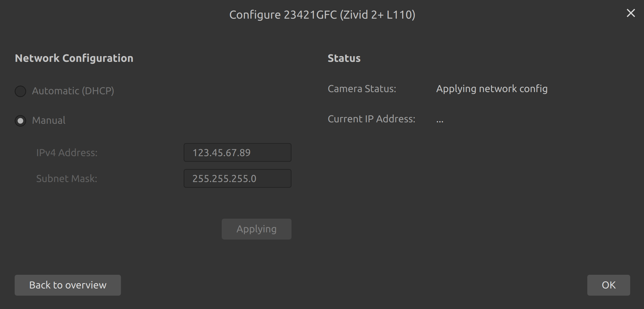
Task: Select the Automatic (DHCP) radio button
Action: coord(20,91)
